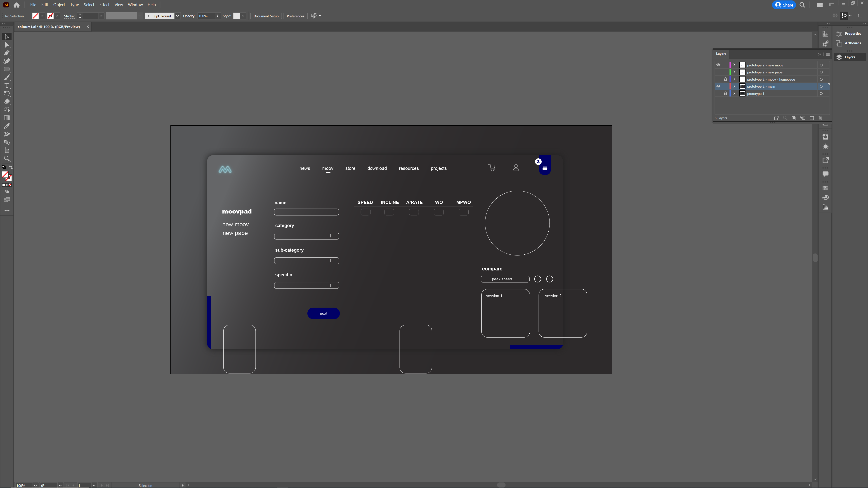Click the Fill color swatch in control bar

pos(35,16)
